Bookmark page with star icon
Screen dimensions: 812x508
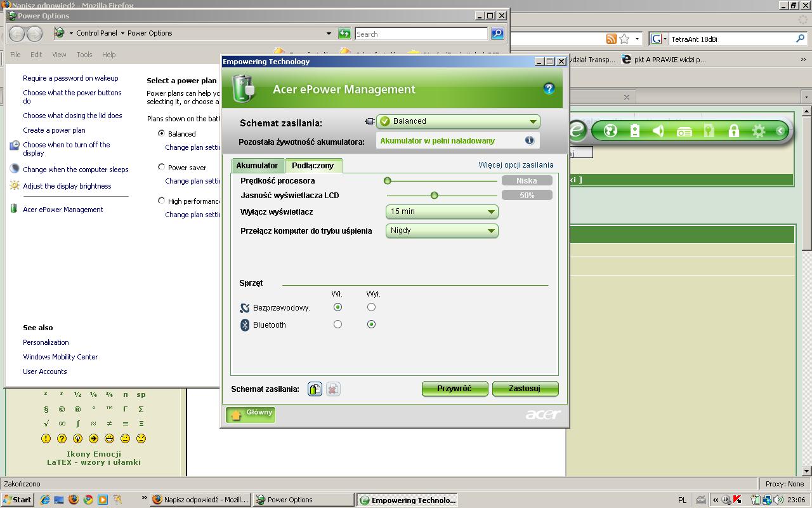point(624,39)
